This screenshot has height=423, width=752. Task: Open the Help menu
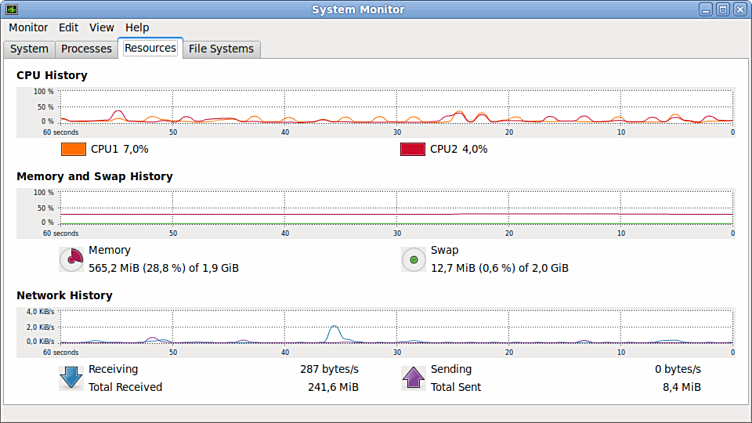click(x=137, y=28)
